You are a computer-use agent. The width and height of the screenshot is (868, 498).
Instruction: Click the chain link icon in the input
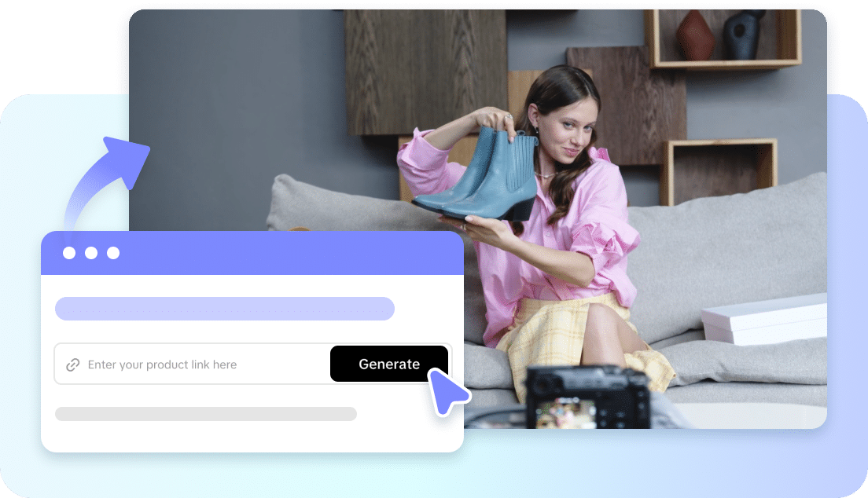[x=72, y=364]
